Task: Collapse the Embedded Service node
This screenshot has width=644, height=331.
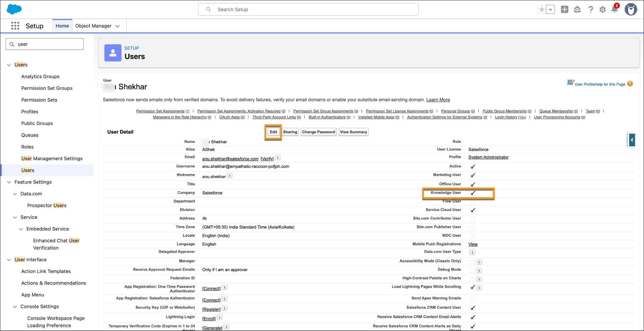Action: tap(21, 229)
